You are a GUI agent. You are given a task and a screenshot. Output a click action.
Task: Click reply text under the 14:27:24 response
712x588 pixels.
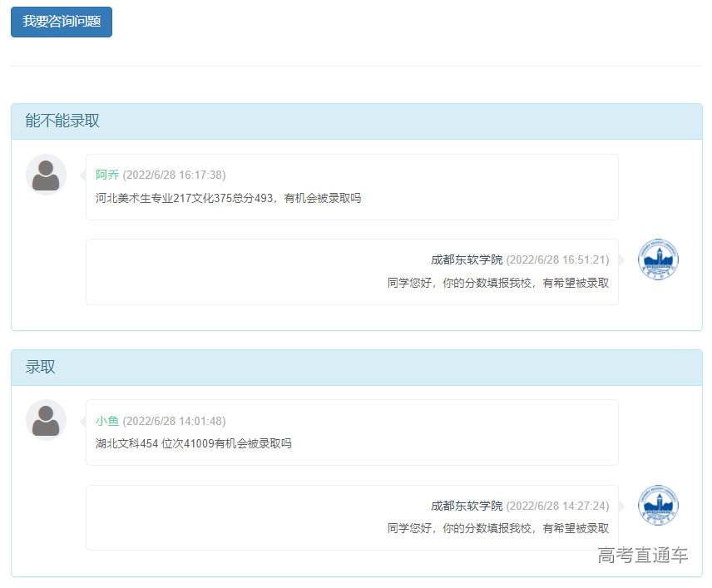pos(497,528)
